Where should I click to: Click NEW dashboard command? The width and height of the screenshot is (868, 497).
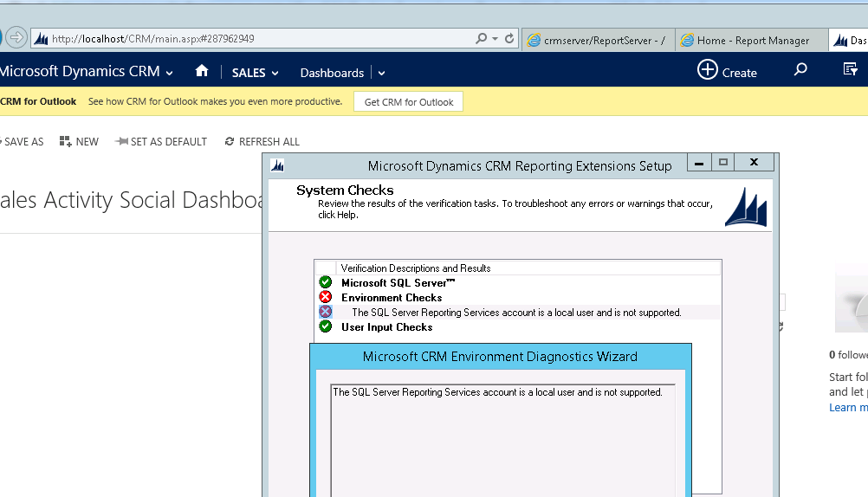coord(79,142)
